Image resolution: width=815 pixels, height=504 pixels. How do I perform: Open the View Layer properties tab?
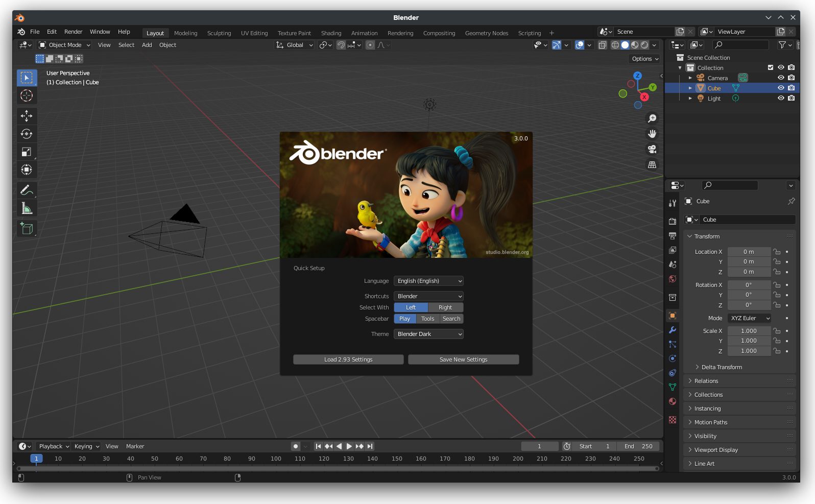click(673, 250)
